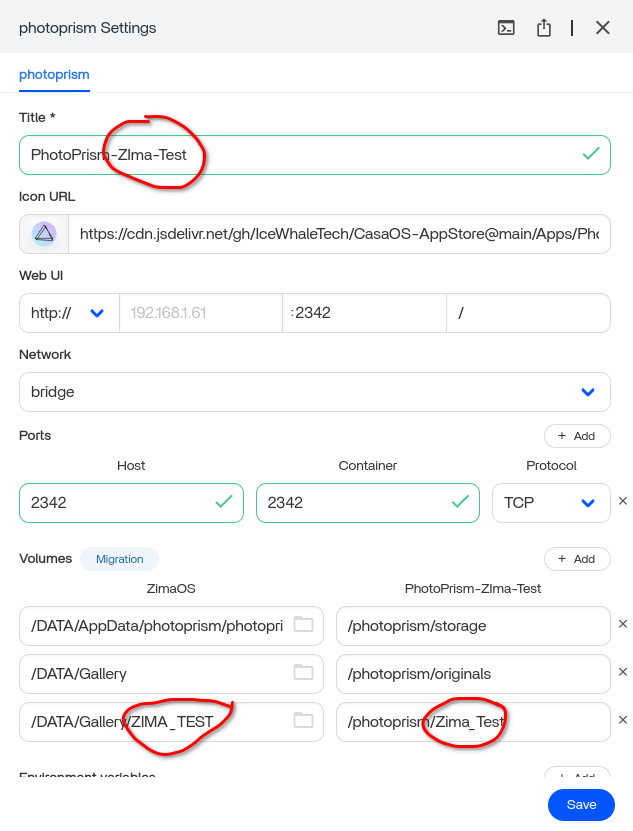This screenshot has height=831, width=633.
Task: Browse folder for /DATA/AppData/photoprism volume
Action: pyautogui.click(x=303, y=625)
